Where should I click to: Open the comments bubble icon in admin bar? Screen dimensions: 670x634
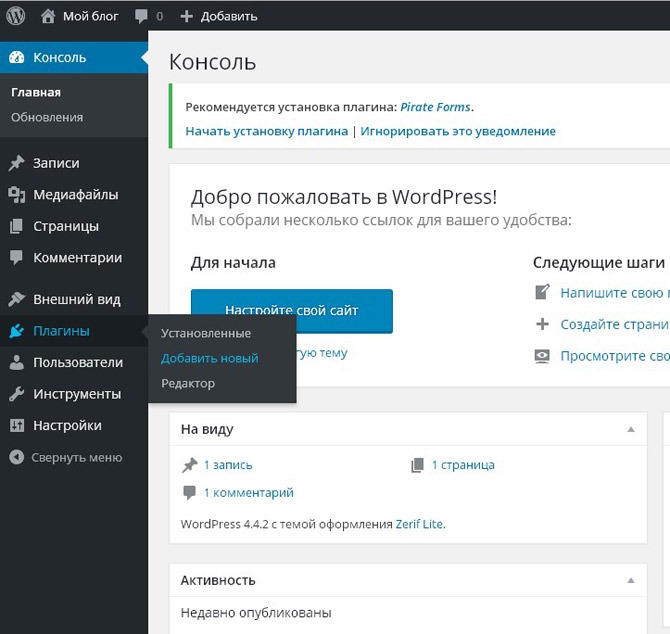coord(141,16)
